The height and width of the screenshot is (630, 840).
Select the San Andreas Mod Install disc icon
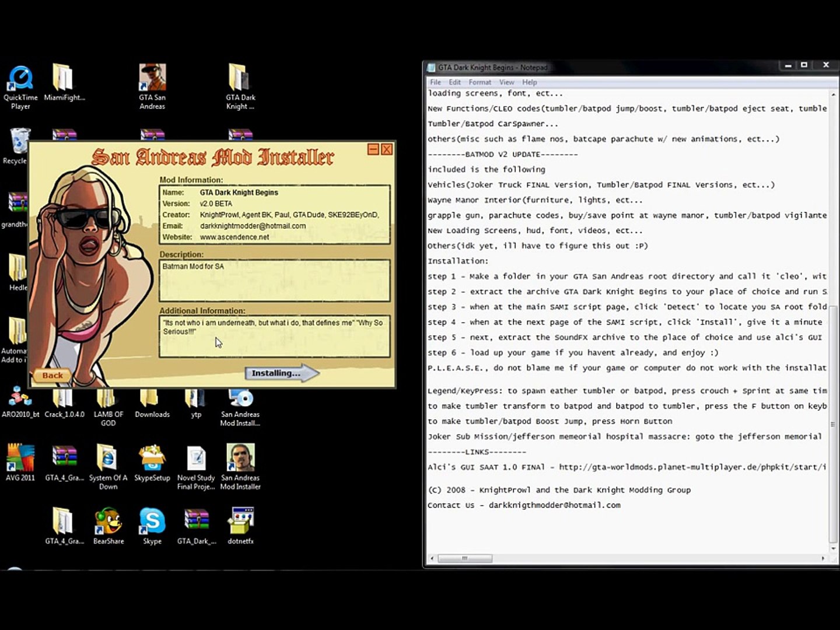click(240, 407)
